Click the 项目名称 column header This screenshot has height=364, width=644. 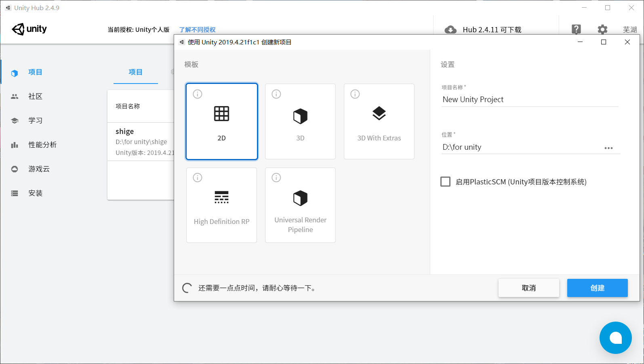(x=128, y=106)
